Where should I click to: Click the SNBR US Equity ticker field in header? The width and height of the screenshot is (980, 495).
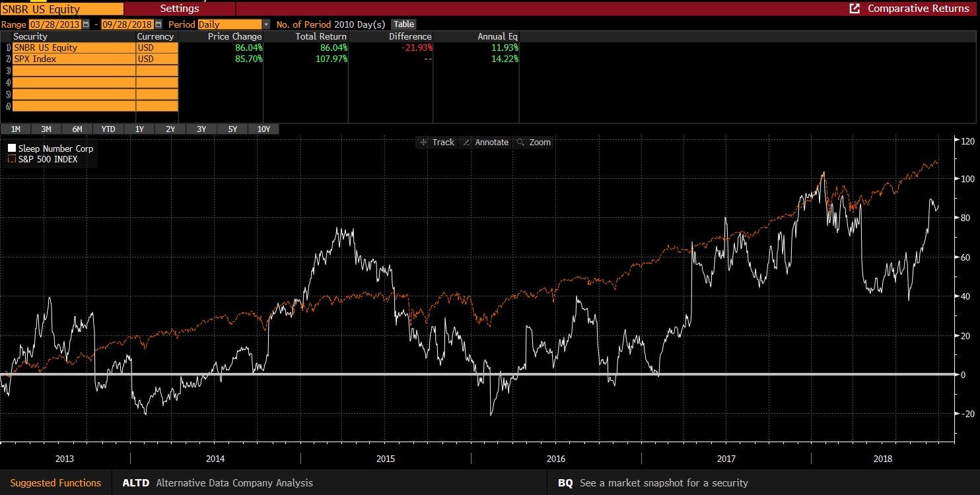[x=62, y=9]
